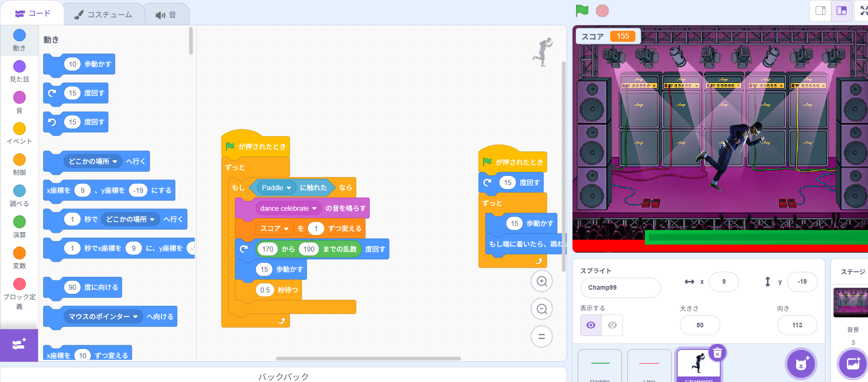868x382 pixels.
Task: Select the 見た目 block category
Action: (x=19, y=71)
